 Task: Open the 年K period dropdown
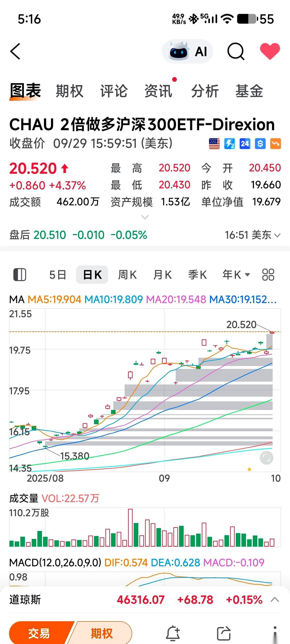(236, 275)
